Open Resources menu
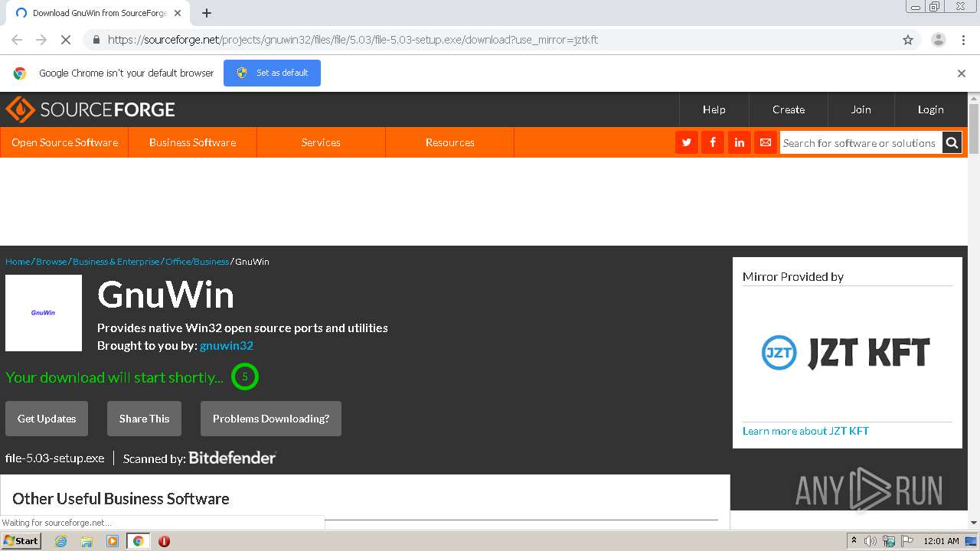This screenshot has height=551, width=980. pos(449,142)
